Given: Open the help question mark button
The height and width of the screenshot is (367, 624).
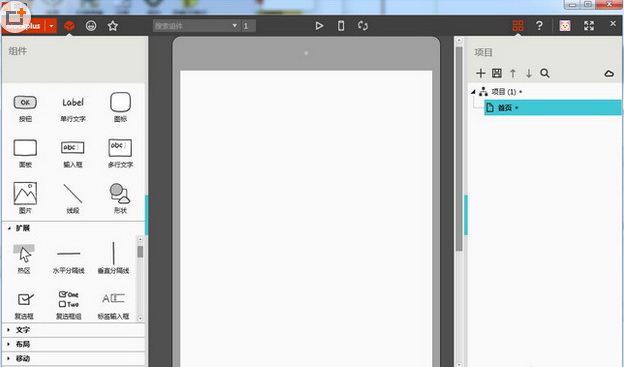Looking at the screenshot, I should click(539, 26).
